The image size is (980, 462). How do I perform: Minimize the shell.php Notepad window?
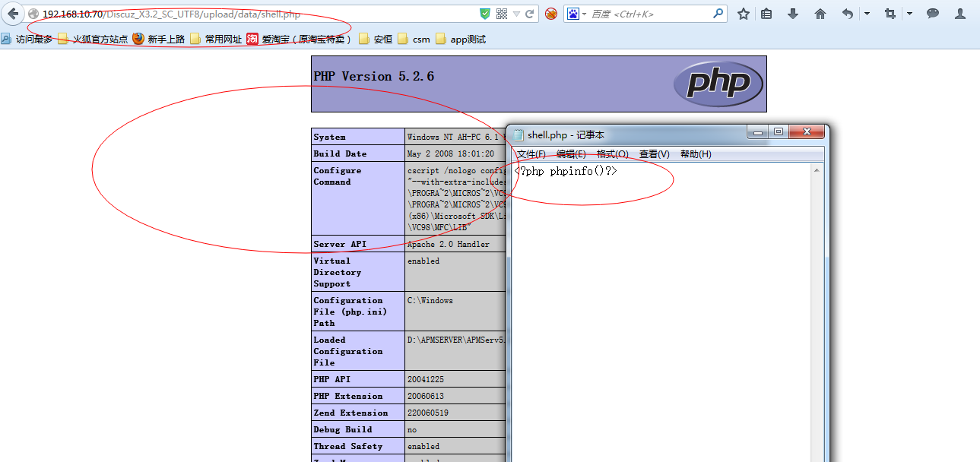point(757,132)
